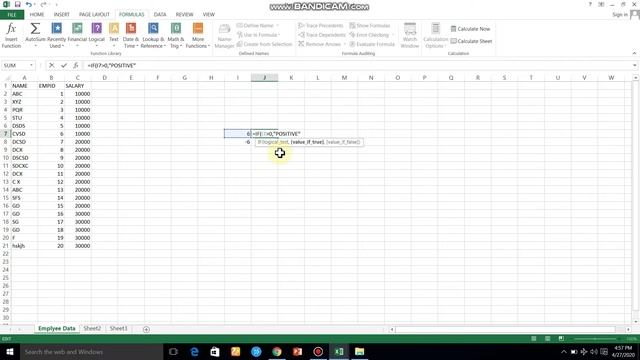The width and height of the screenshot is (640, 360).
Task: Toggle Show Formulas
Action: pos(370,26)
